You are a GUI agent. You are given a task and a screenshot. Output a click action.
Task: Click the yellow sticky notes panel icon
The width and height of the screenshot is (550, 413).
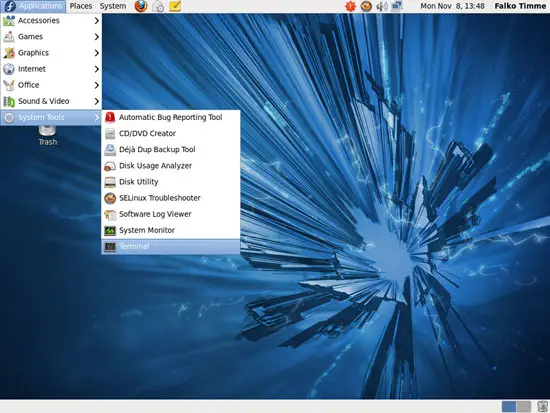pos(175,6)
